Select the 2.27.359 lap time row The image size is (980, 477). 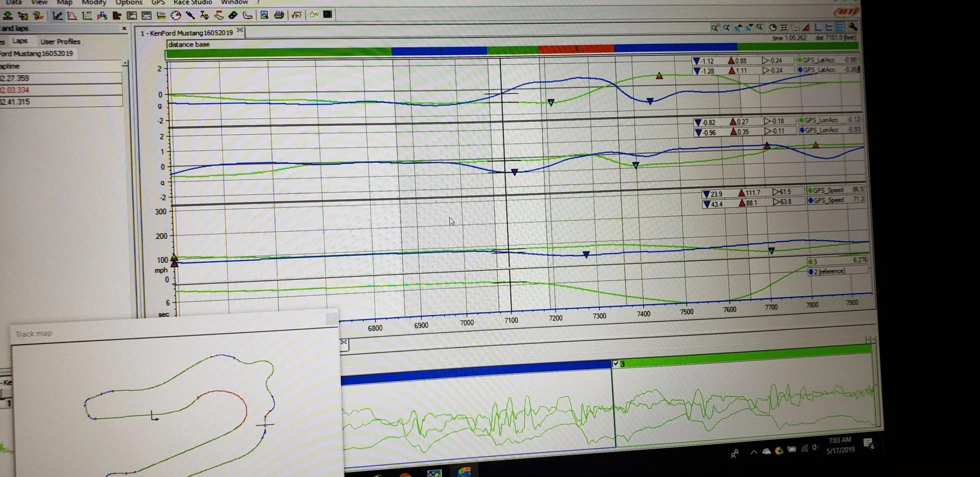click(x=61, y=78)
